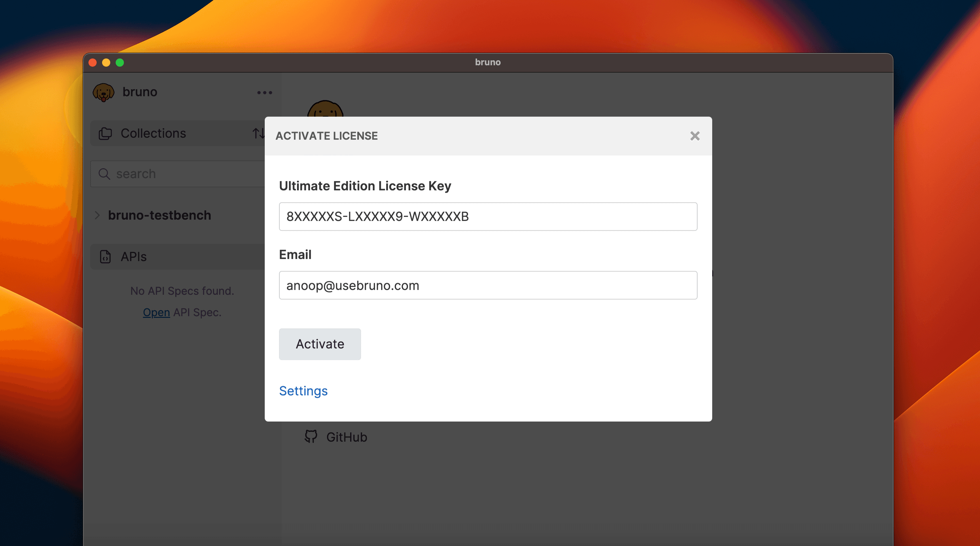The width and height of the screenshot is (980, 546).
Task: Click the Ultimate Edition License Key field
Action: tap(488, 216)
